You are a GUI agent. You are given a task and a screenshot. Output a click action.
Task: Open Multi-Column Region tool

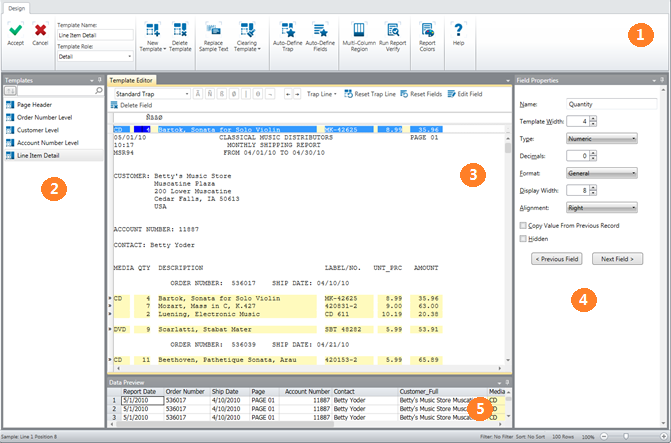pos(359,31)
